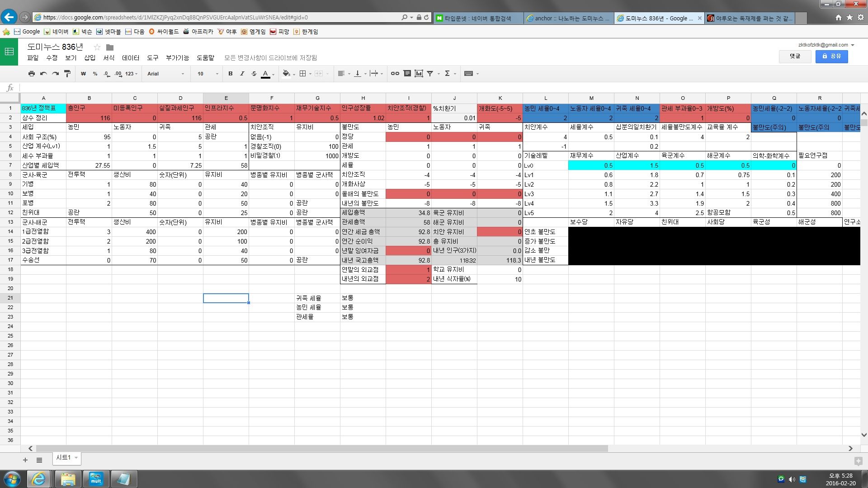Toggle bold formatting

click(231, 74)
